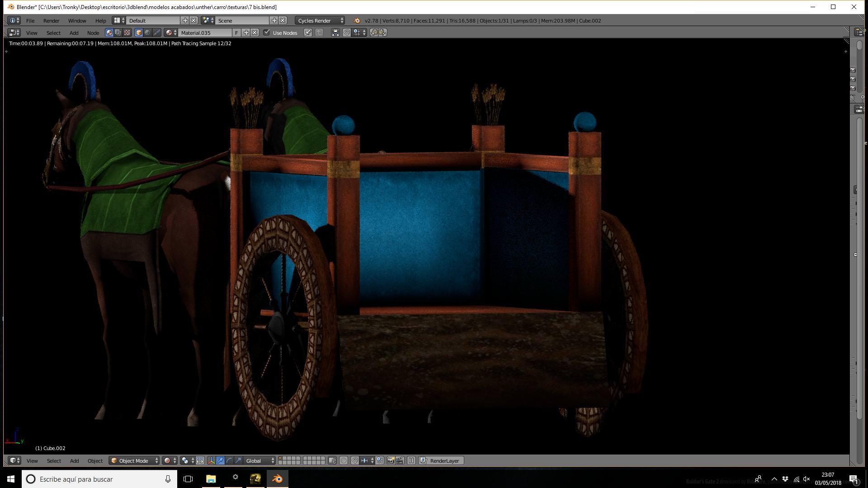Select the shader nodes tree type icon
868x488 pixels.
109,33
